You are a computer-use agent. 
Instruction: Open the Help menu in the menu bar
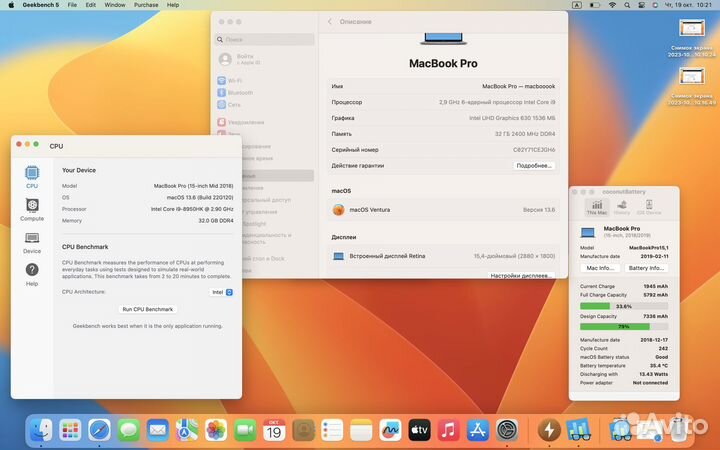[173, 5]
